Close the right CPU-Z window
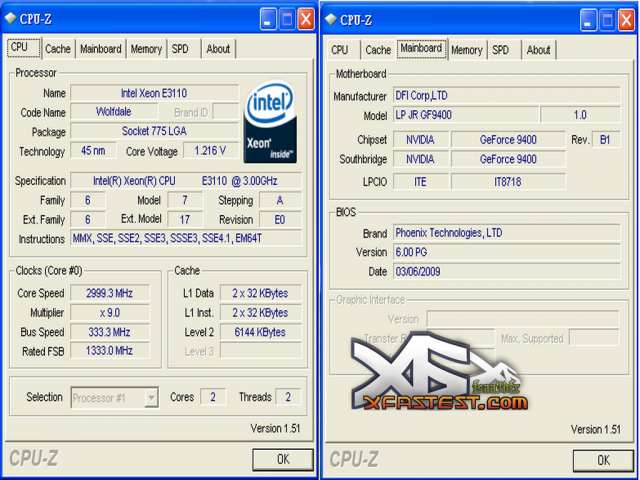The image size is (640, 480). (626, 20)
